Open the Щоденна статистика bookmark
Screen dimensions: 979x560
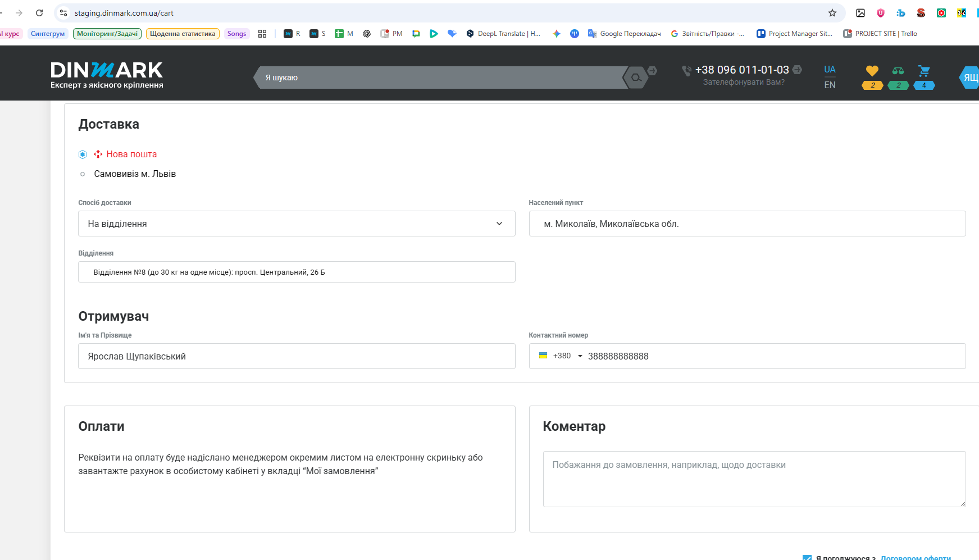click(x=183, y=34)
